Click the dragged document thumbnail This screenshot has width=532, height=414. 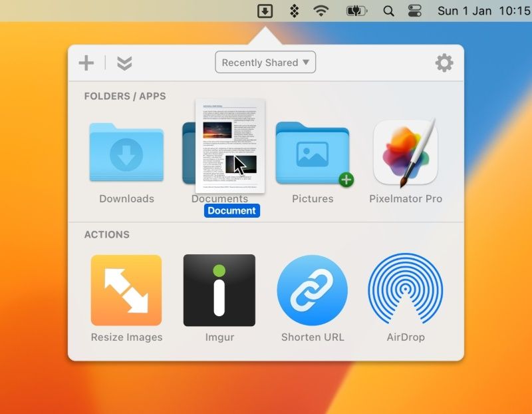pyautogui.click(x=230, y=146)
